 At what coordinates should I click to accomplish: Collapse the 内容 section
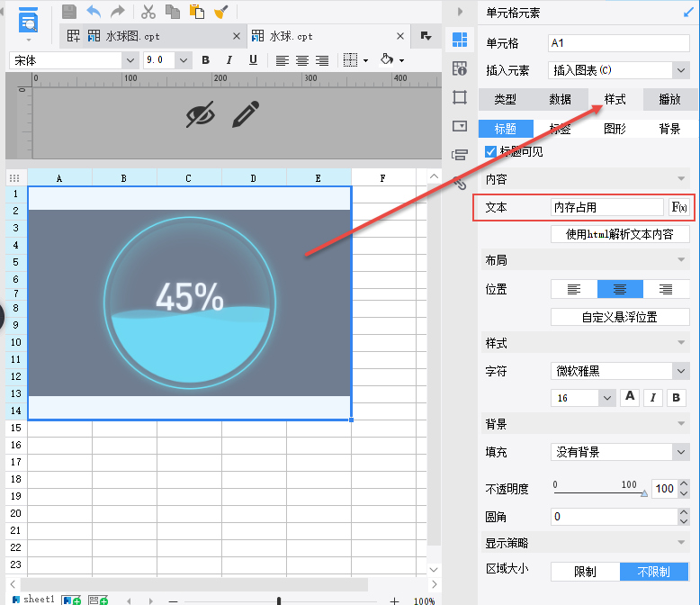pyautogui.click(x=681, y=179)
